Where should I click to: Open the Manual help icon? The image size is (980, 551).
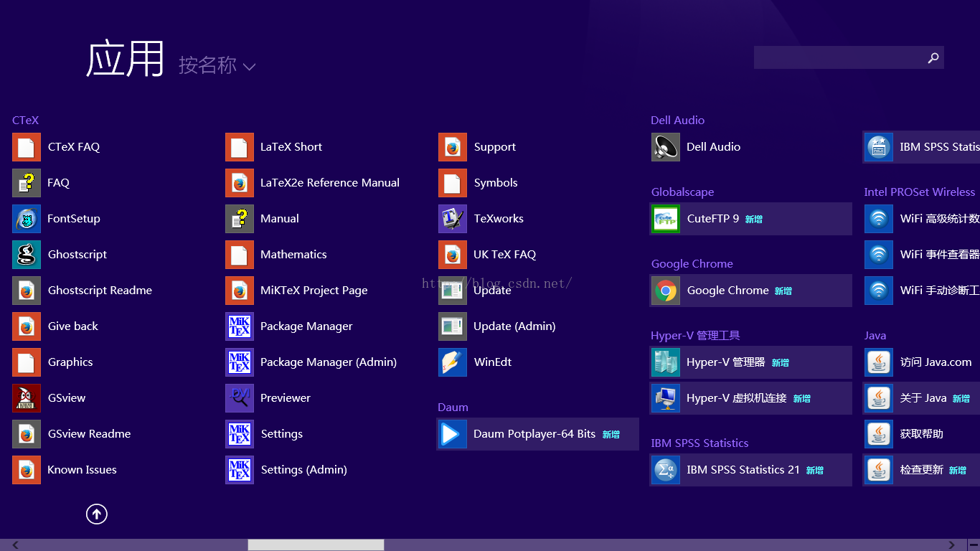[240, 219]
